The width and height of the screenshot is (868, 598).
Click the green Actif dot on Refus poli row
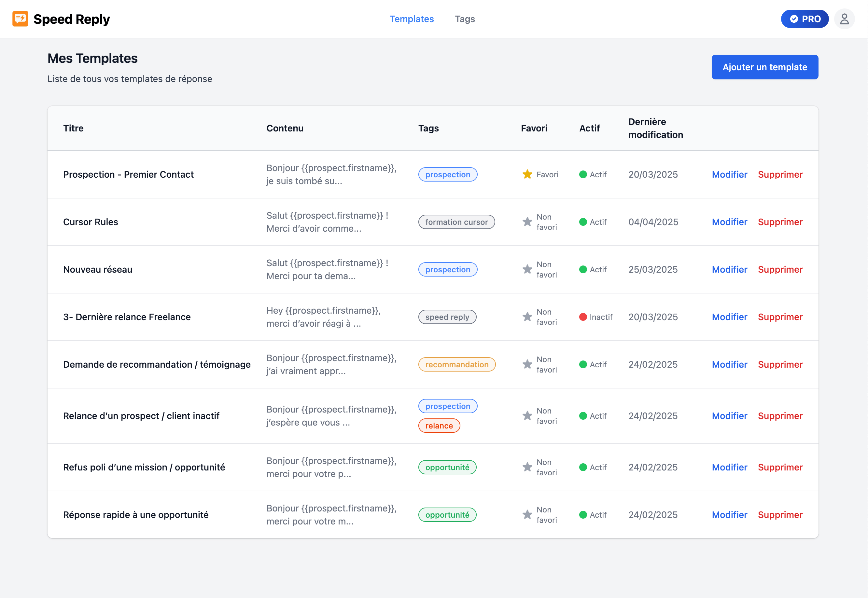[583, 467]
